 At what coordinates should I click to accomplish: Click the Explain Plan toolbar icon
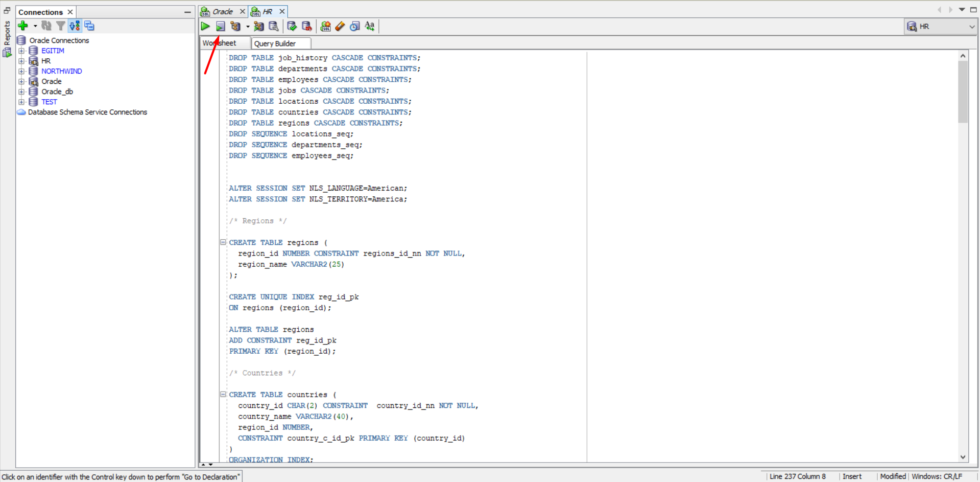tap(235, 26)
